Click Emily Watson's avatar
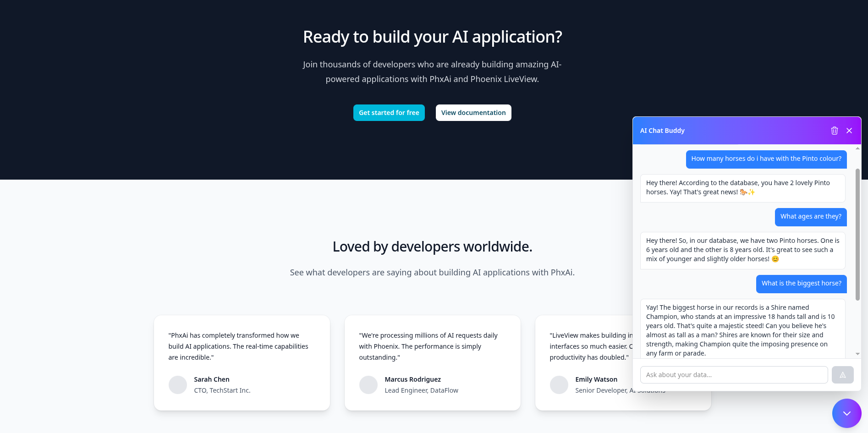Screen dimensions: 868x433 click(559, 385)
